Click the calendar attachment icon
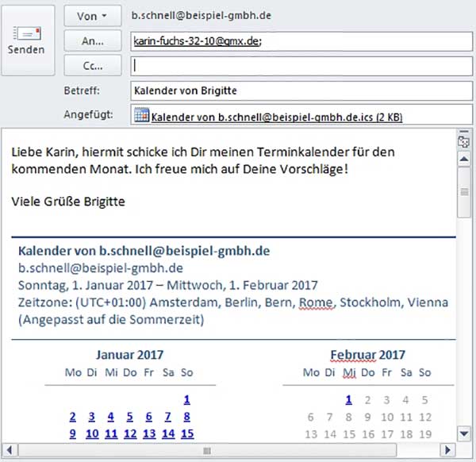 pos(142,115)
